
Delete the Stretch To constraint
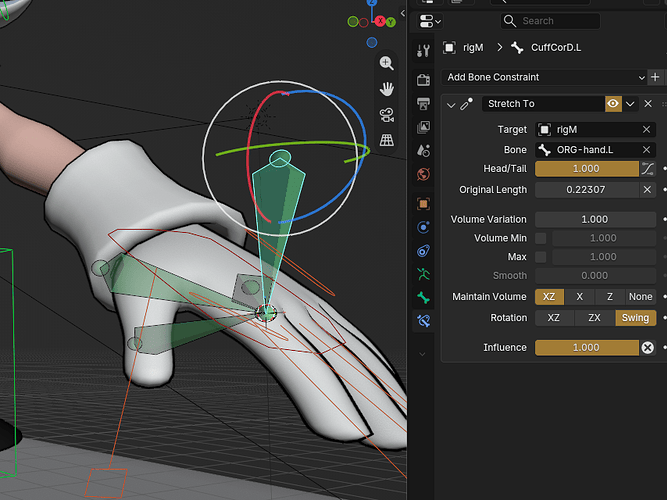(648, 104)
